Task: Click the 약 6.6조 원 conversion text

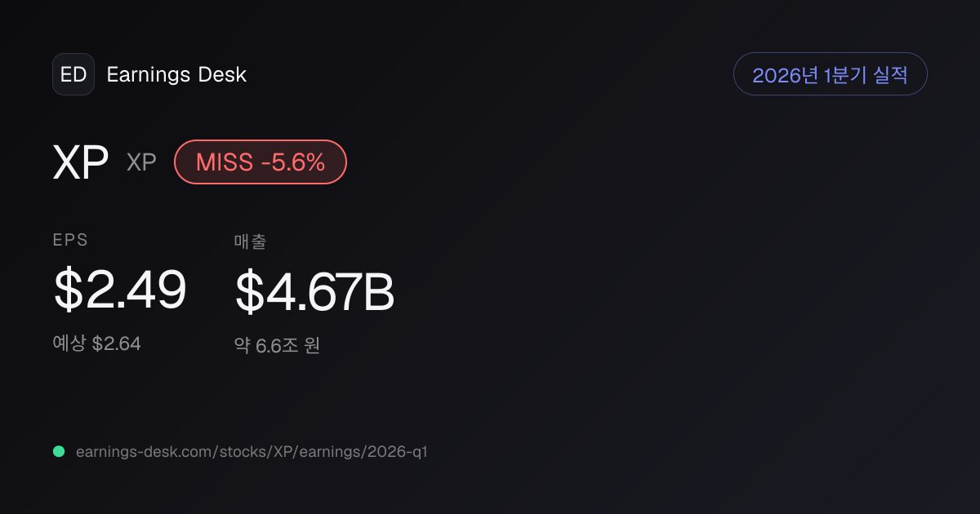Action: click(277, 345)
